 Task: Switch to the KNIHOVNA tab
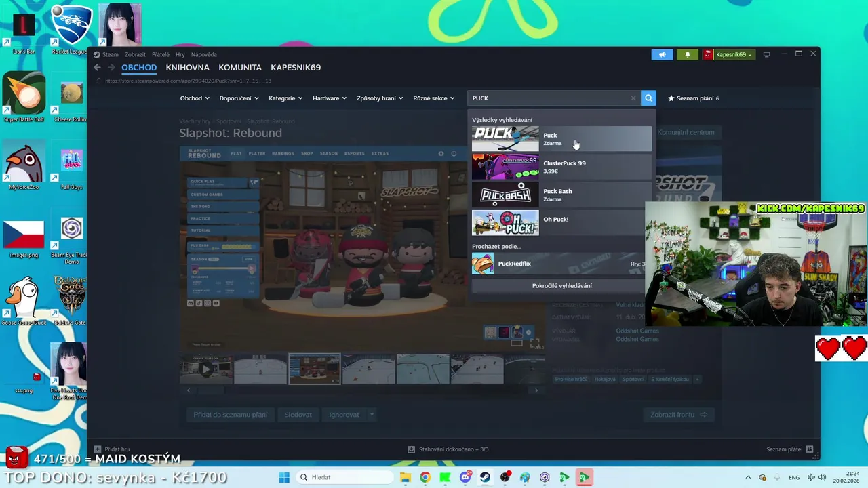tap(188, 68)
